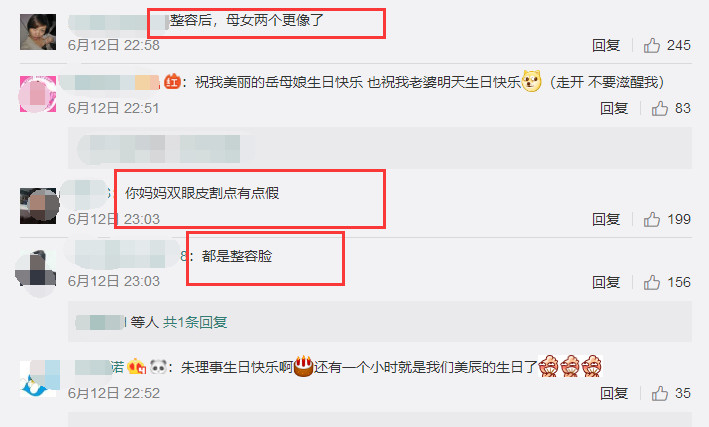Click 回复 beside 156 likes
The width and height of the screenshot is (709, 427).
pyautogui.click(x=606, y=282)
